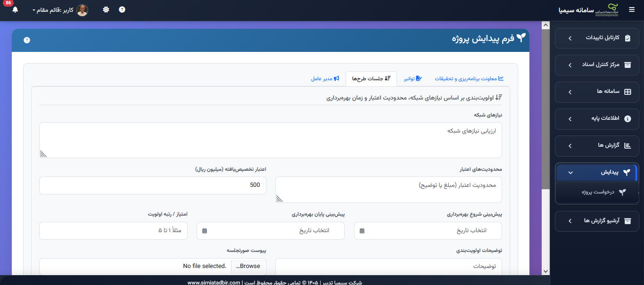Click the محدودیت‌های اعتبار textarea
The width and height of the screenshot is (644, 285).
click(388, 190)
